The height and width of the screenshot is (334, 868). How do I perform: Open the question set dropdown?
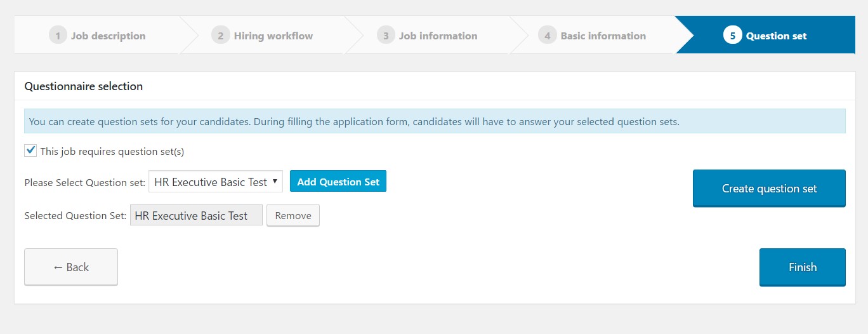point(215,182)
